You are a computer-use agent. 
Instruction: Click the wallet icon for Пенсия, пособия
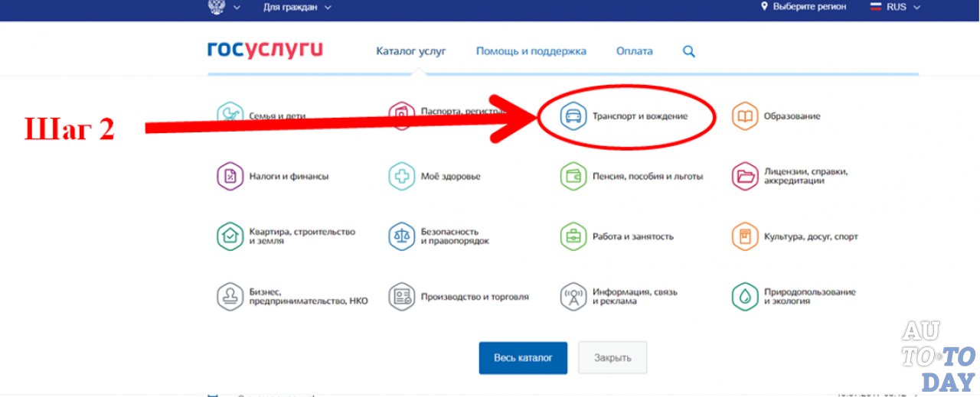tap(573, 176)
